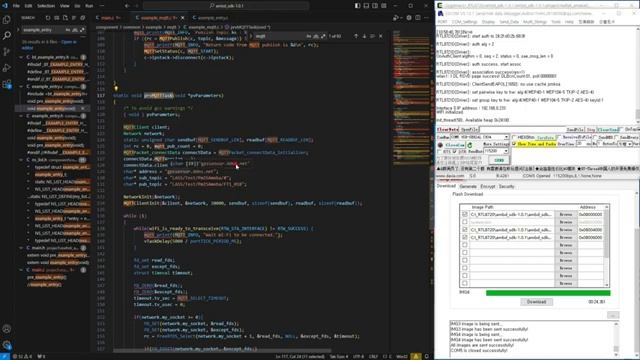Open new search editor from Search panel
The width and height of the screenshot is (640, 360).
click(65, 18)
